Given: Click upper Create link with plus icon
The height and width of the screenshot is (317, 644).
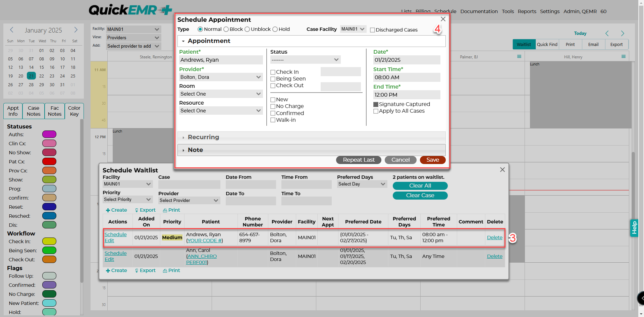Looking at the screenshot, I should [x=116, y=210].
